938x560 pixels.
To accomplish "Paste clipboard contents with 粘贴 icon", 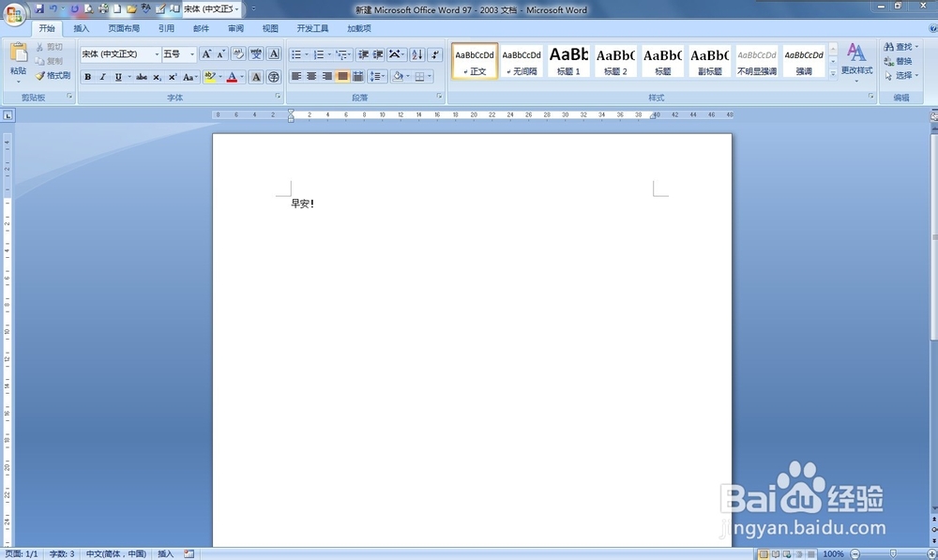I will [x=19, y=53].
